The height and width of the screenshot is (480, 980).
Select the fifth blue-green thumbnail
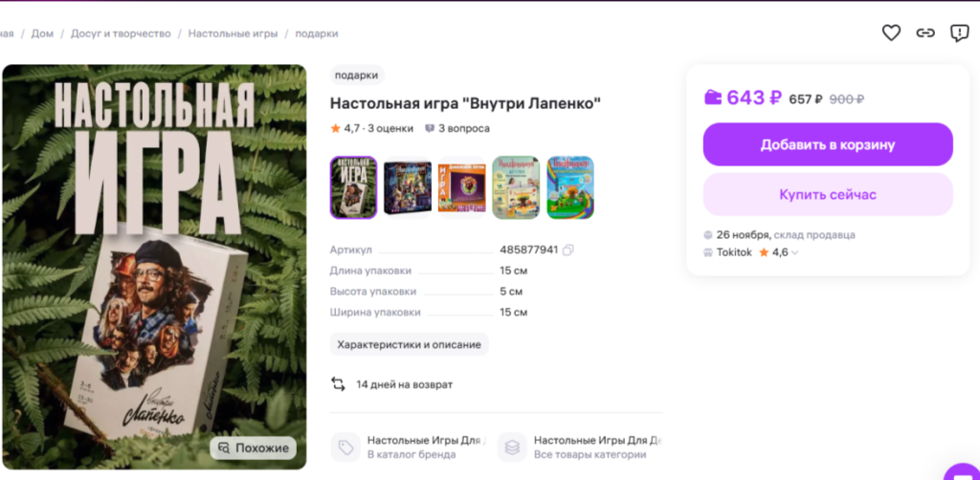(569, 188)
